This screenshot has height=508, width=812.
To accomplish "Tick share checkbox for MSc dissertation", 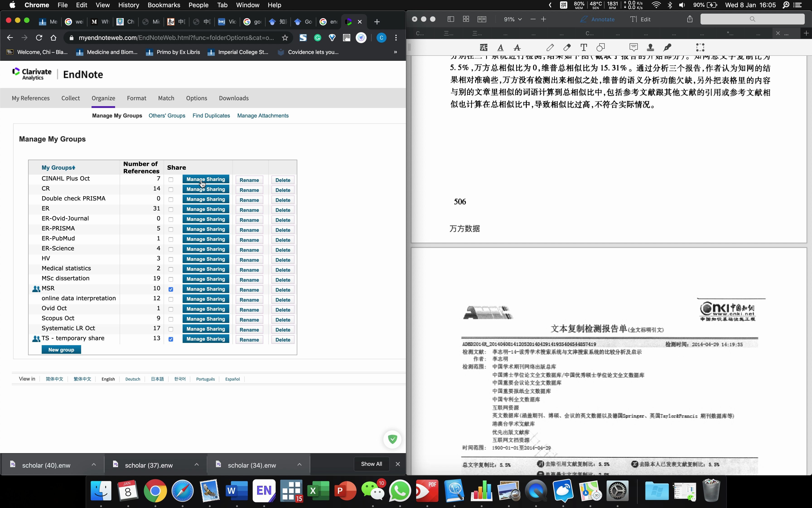I will click(x=171, y=280).
